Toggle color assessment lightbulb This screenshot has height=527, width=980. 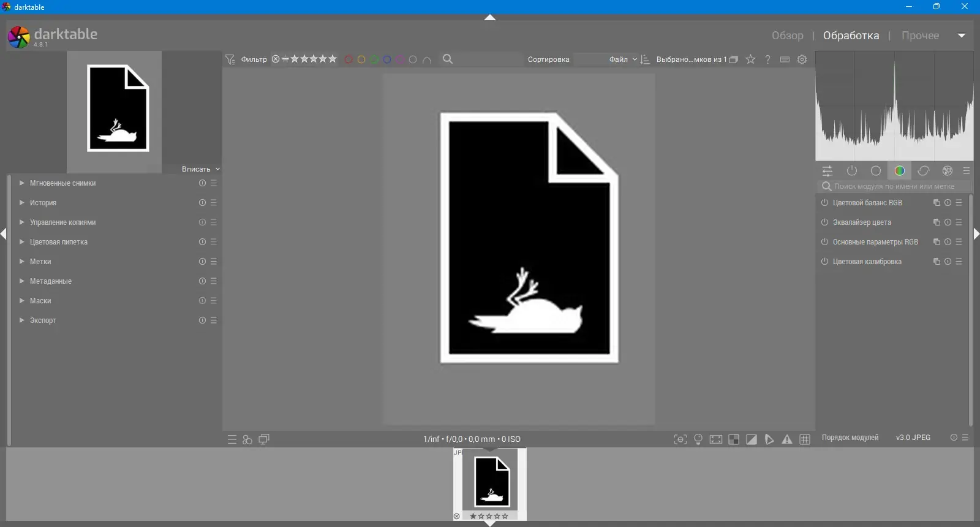coord(698,439)
